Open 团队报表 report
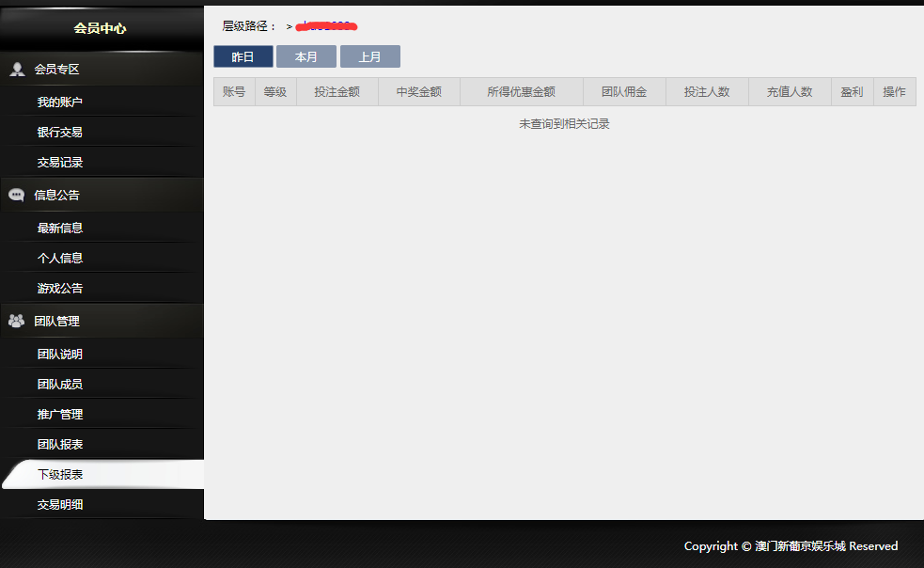The image size is (924, 568). (60, 444)
